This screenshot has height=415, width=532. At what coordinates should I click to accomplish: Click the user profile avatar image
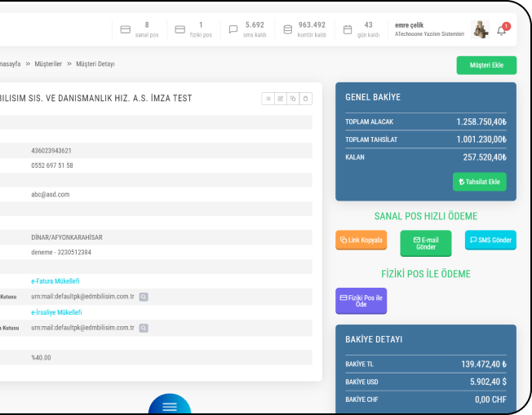coord(480,29)
